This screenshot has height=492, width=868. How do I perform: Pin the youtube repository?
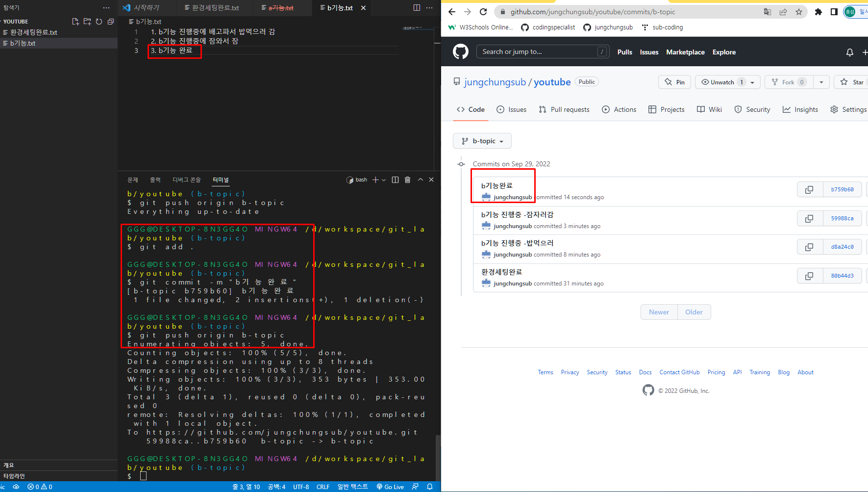[674, 82]
